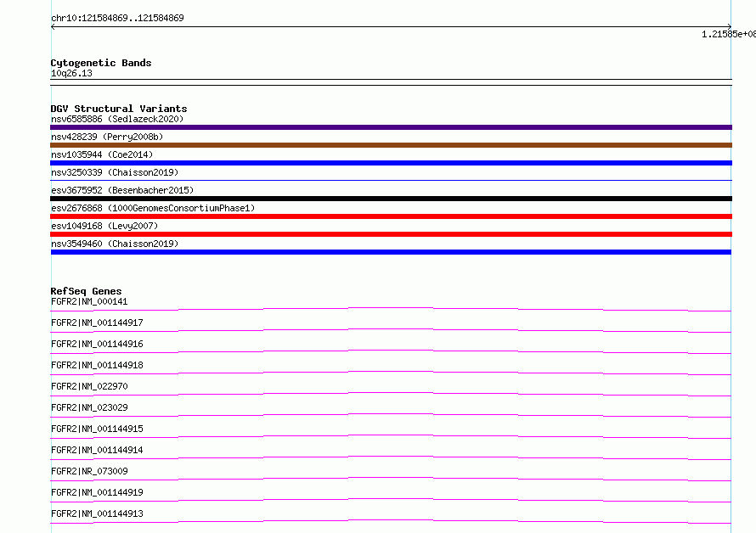This screenshot has width=756, height=533.
Task: Click the Cytogenetic Bands track heading
Action: pyautogui.click(x=101, y=63)
